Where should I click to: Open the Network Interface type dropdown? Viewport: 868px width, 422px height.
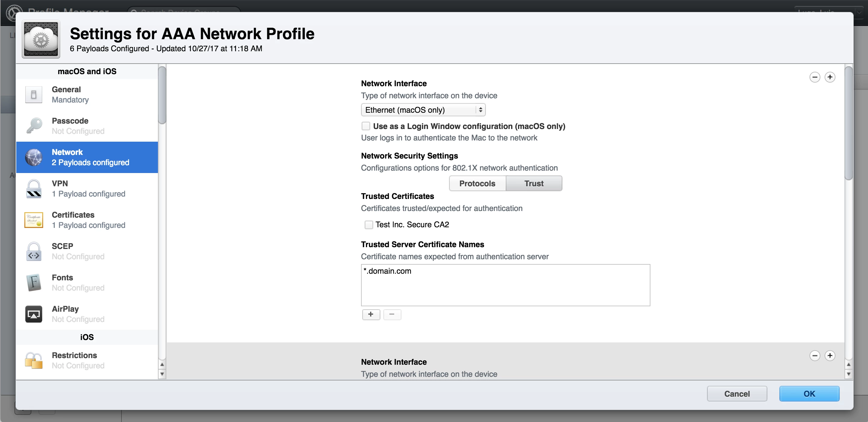click(423, 110)
